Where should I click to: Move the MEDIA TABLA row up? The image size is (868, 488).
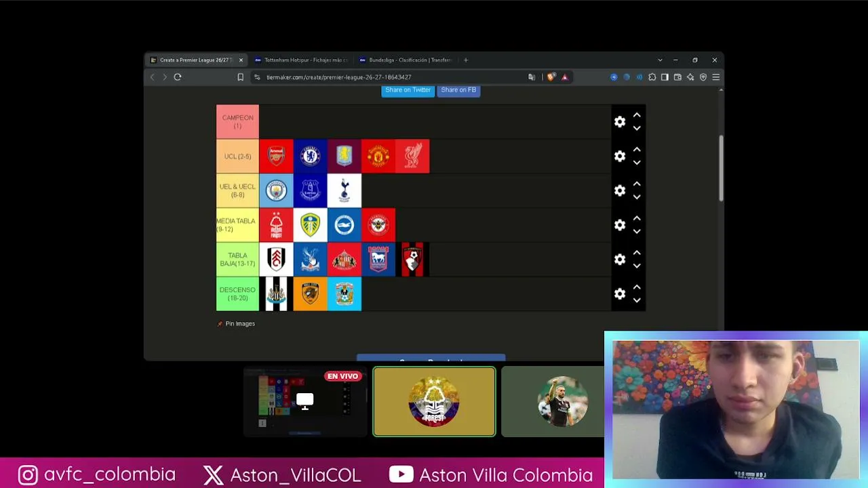pyautogui.click(x=637, y=218)
